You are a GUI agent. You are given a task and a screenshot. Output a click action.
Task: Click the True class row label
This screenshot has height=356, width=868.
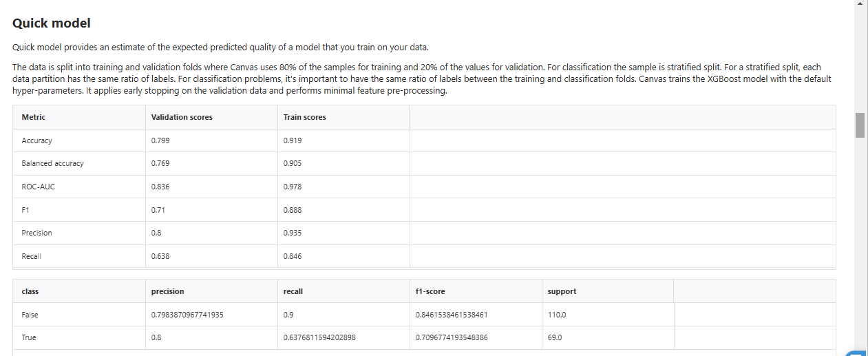coord(29,337)
